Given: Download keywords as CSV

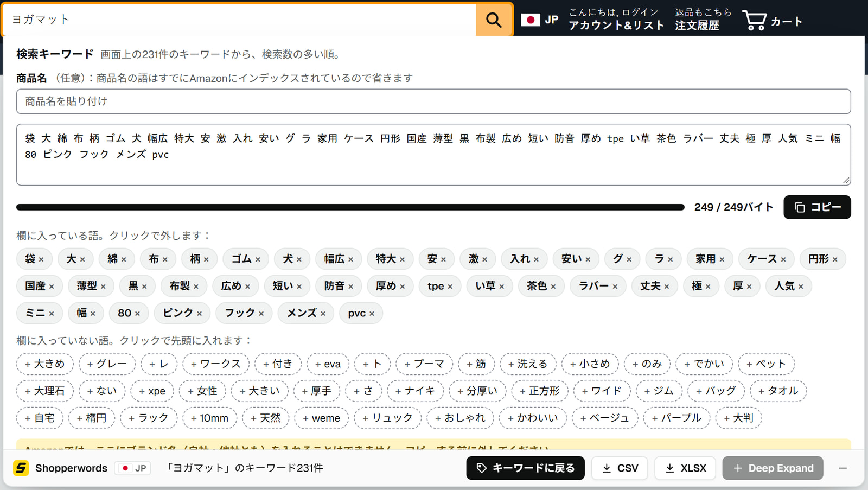Looking at the screenshot, I should [620, 468].
